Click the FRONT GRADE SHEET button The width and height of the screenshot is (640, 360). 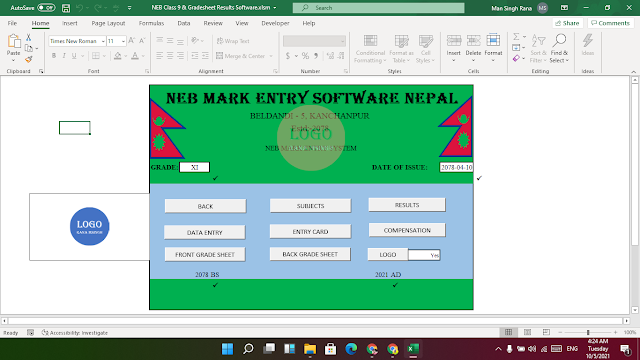[x=205, y=254]
